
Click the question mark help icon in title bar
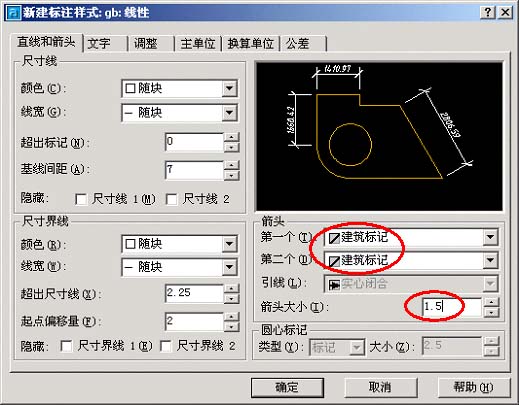coord(487,13)
